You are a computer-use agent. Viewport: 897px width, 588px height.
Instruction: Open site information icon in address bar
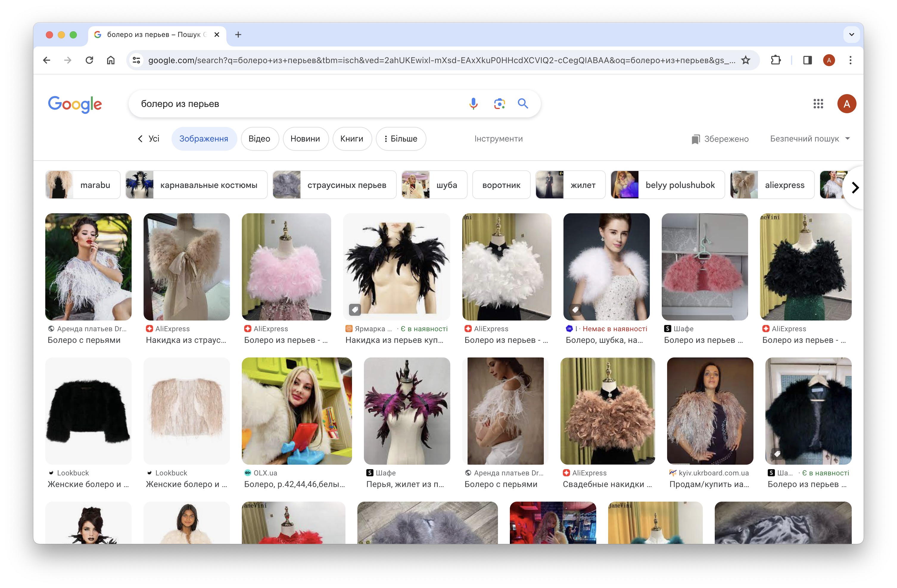(x=136, y=60)
